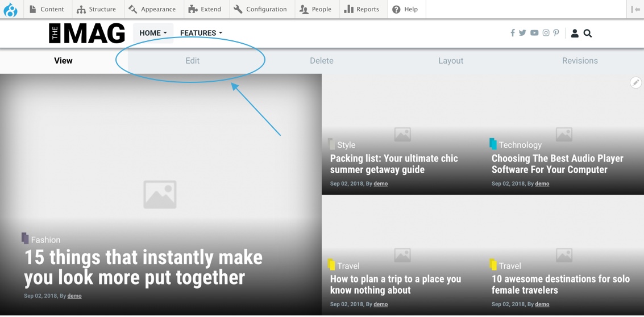
Task: Open article '15 things that instantly make you look'
Action: click(x=144, y=268)
